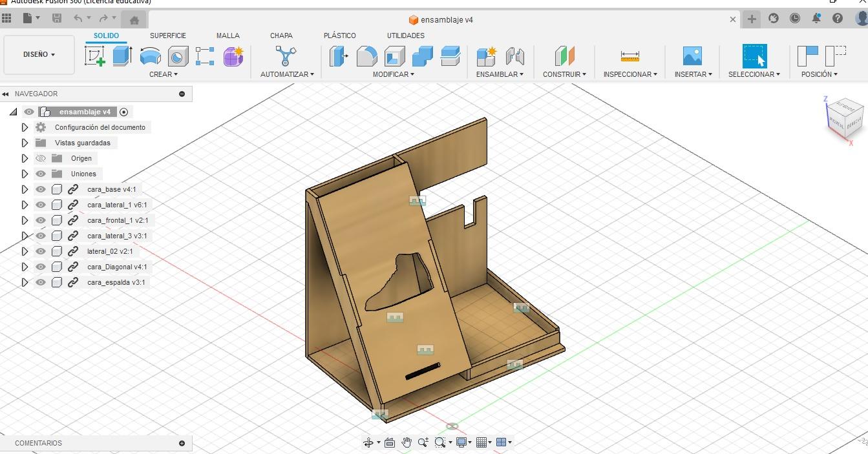Expand the Vistas guardadas folder

click(x=25, y=143)
